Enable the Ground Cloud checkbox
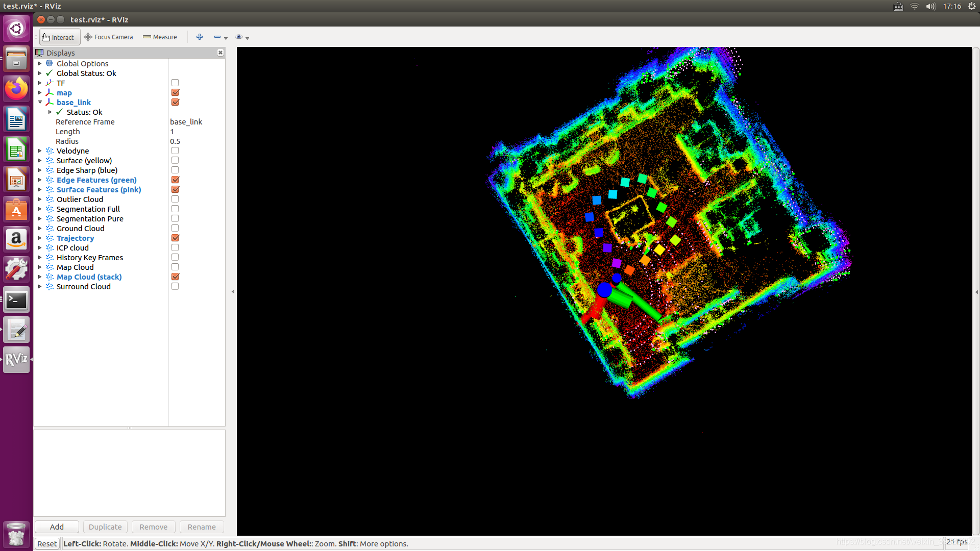 point(175,228)
